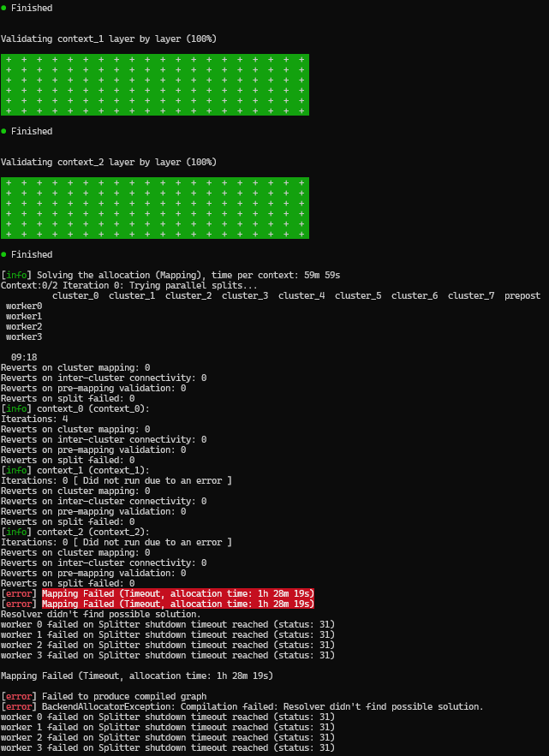The width and height of the screenshot is (549, 756).
Task: Click the green status dot beside the topmost Finished
Action: (x=4, y=8)
